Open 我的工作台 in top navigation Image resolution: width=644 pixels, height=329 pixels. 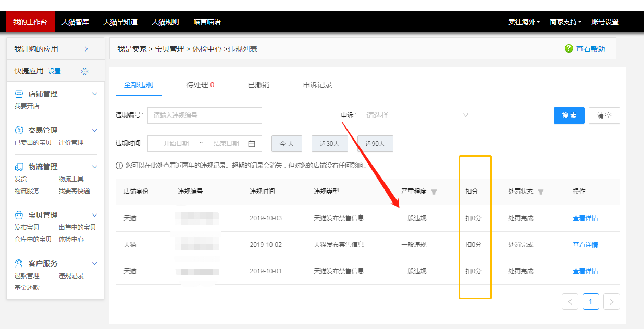pyautogui.click(x=30, y=22)
